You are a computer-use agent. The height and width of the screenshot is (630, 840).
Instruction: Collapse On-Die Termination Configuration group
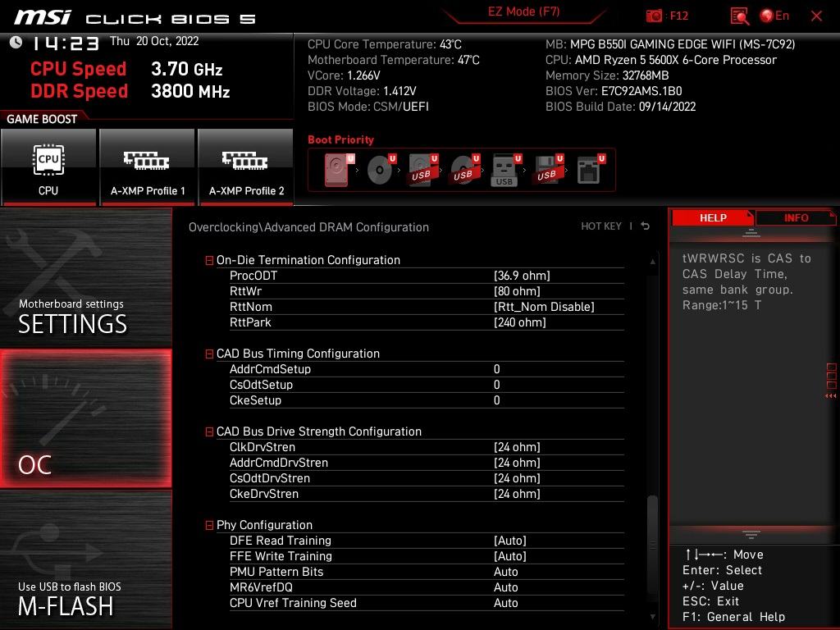209,260
